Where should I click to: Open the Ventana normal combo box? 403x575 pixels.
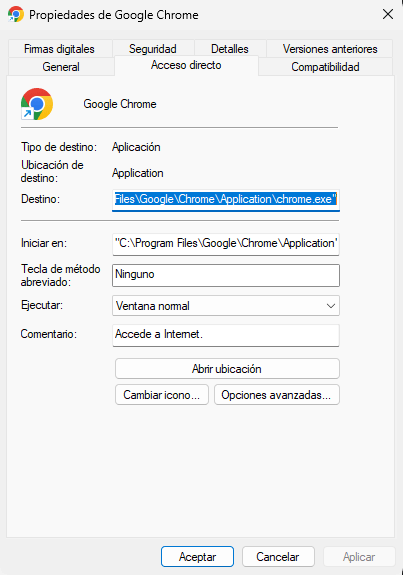pos(226,306)
